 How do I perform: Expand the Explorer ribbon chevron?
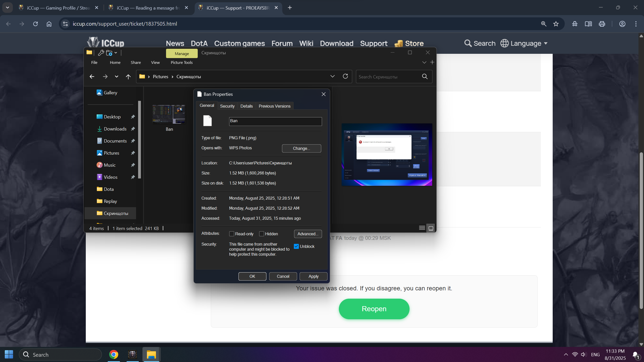pyautogui.click(x=424, y=62)
